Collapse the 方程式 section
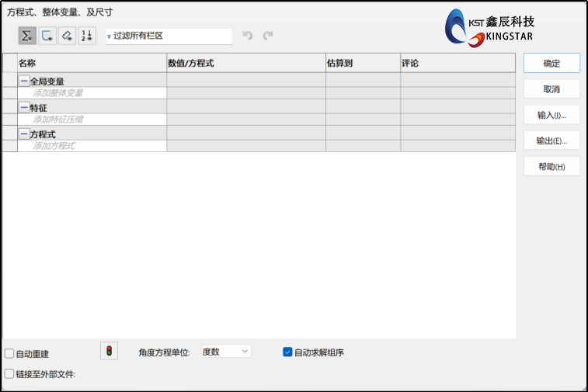The image size is (588, 392). click(x=24, y=134)
